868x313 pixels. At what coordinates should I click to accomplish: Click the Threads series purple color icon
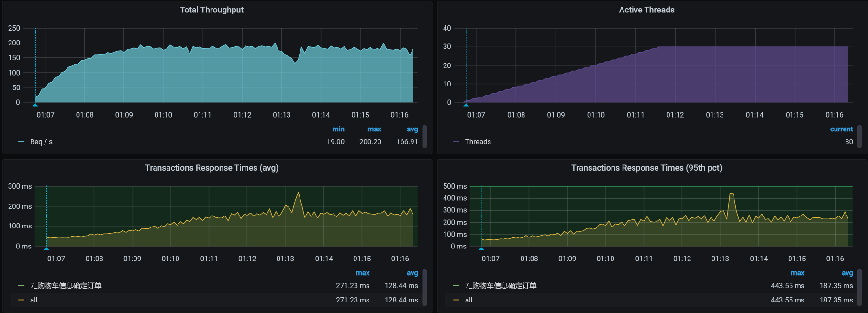(456, 142)
